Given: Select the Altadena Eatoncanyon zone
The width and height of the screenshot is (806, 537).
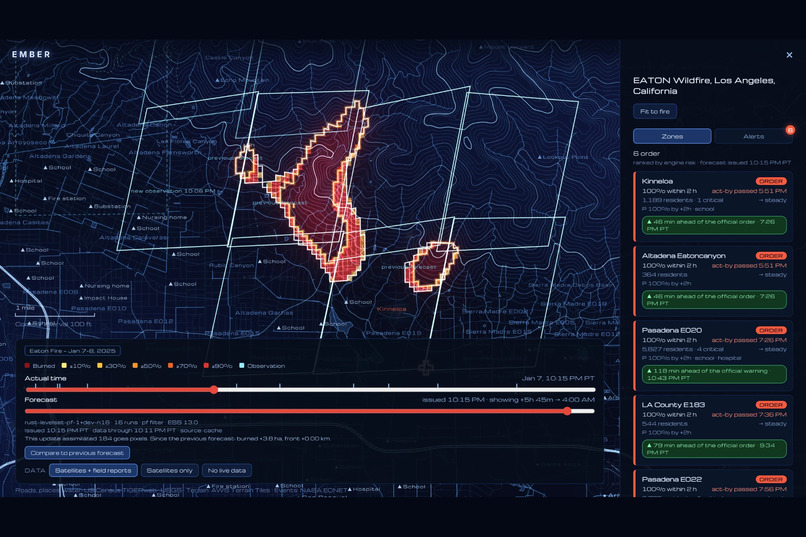Looking at the screenshot, I should (x=713, y=281).
